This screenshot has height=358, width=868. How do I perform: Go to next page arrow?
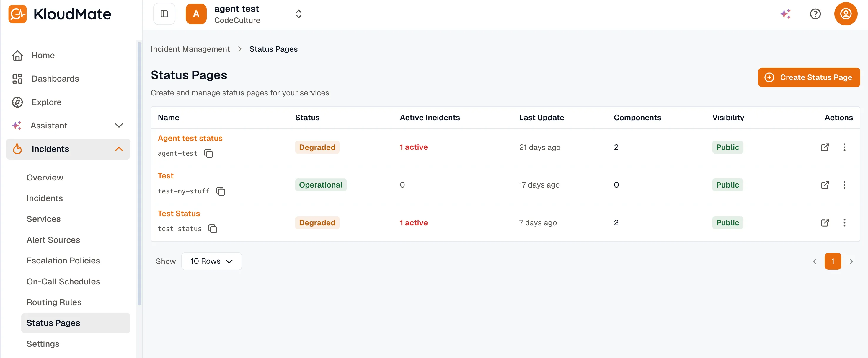tap(851, 261)
